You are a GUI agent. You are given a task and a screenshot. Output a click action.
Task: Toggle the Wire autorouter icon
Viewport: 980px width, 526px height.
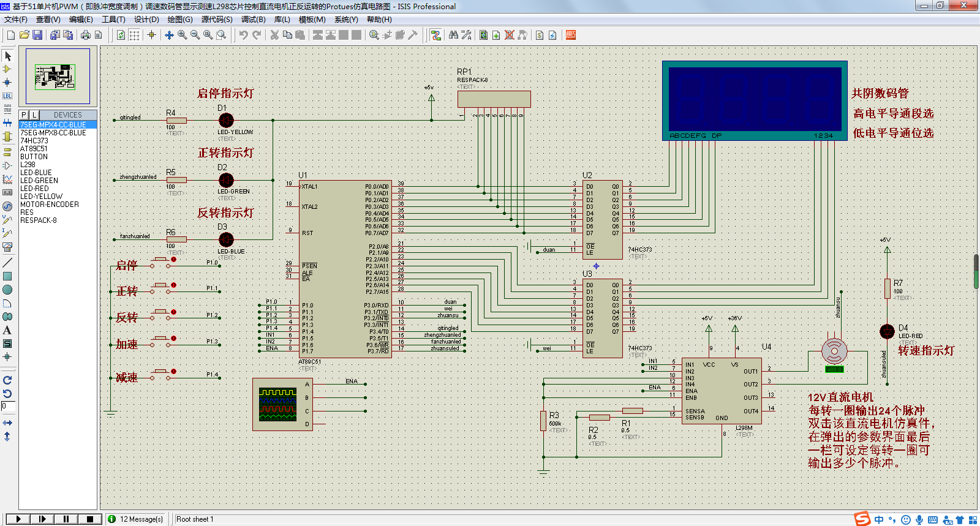(435, 35)
